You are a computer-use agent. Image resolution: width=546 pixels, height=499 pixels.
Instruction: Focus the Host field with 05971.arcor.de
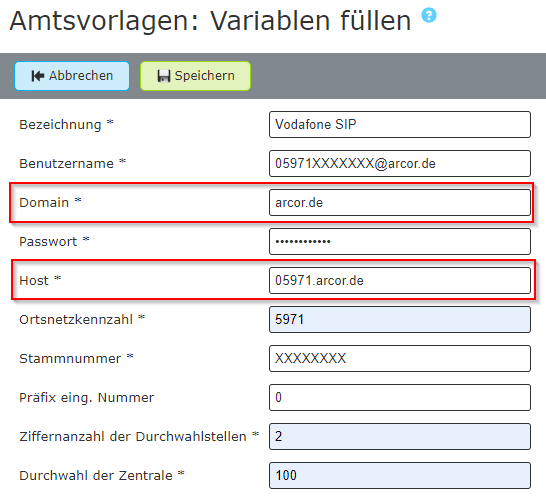coord(400,280)
